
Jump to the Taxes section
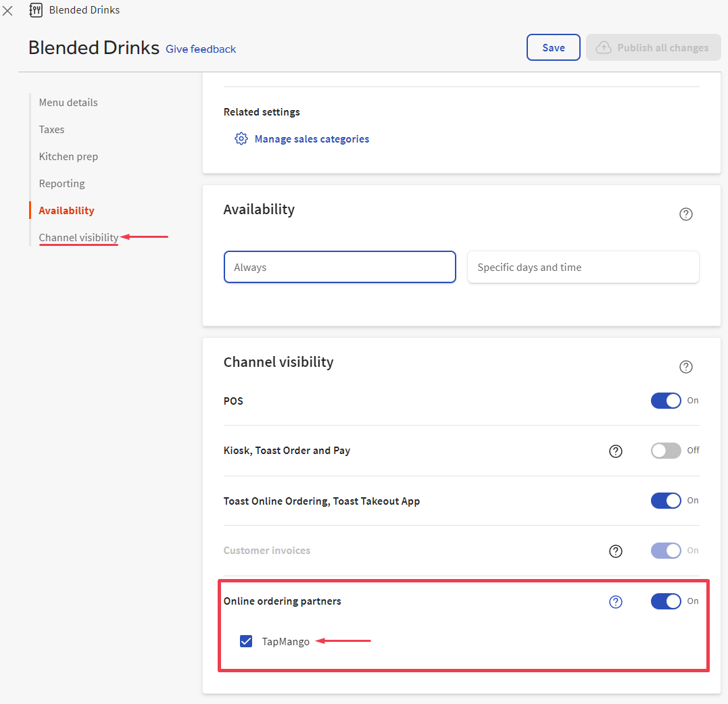coord(51,130)
